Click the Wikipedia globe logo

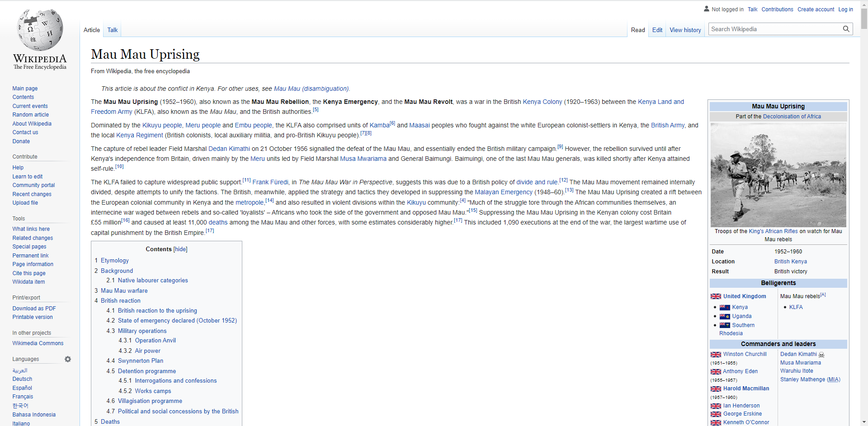click(x=40, y=30)
